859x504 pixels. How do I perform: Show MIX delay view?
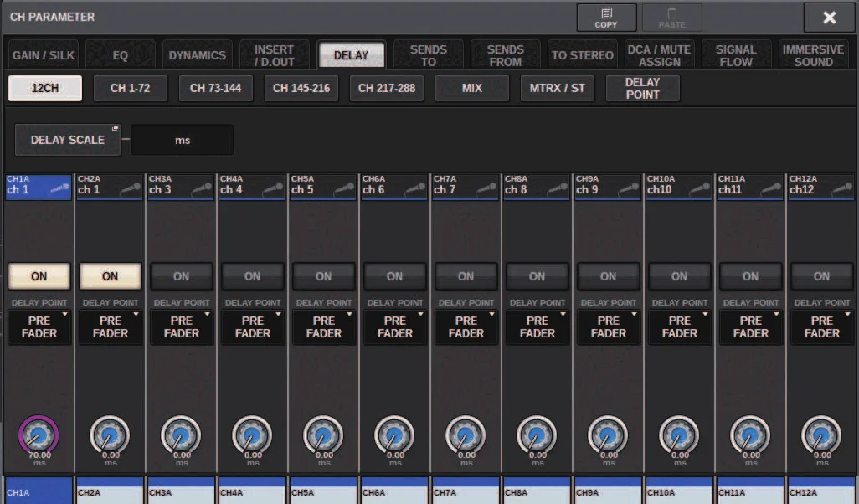point(471,88)
